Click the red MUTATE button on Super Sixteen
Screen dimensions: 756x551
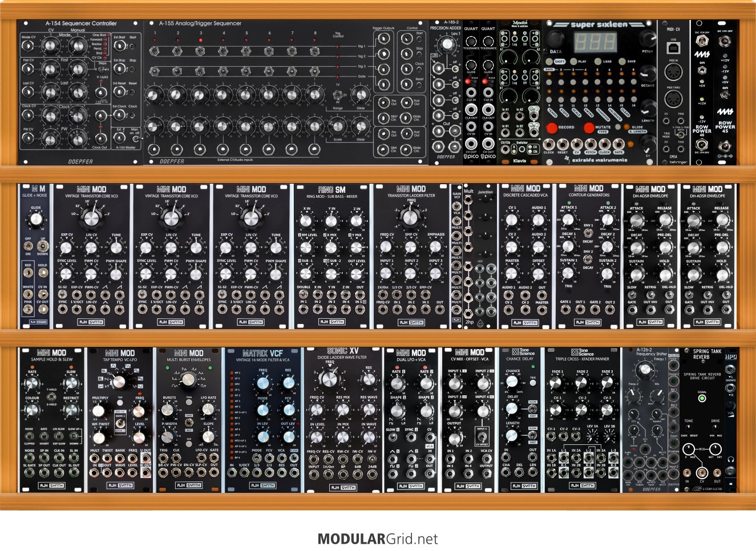click(589, 128)
